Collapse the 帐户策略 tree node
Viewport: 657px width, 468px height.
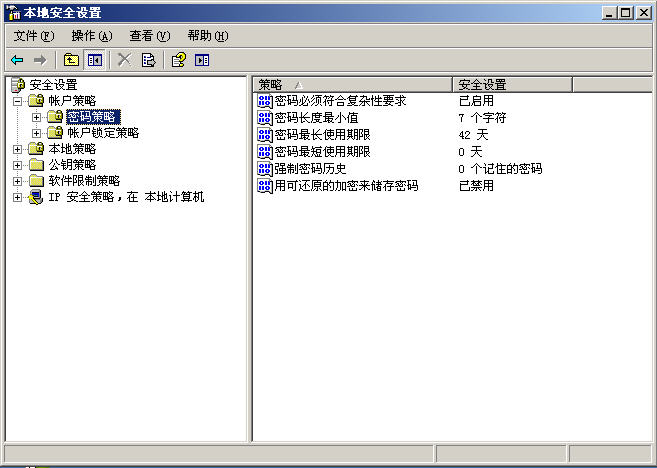[17, 101]
